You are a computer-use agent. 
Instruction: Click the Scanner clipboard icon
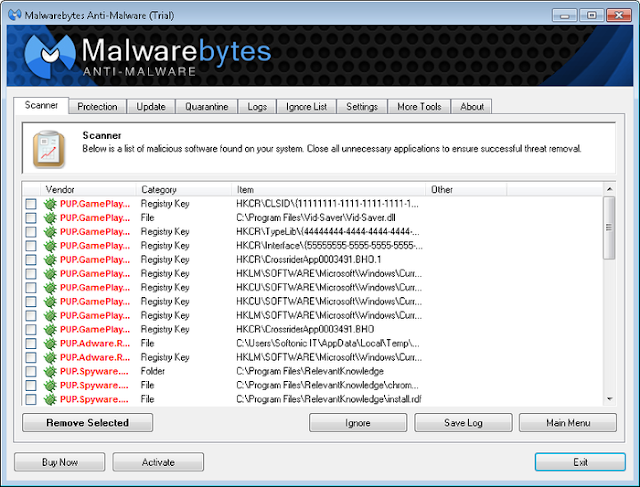[x=49, y=149]
